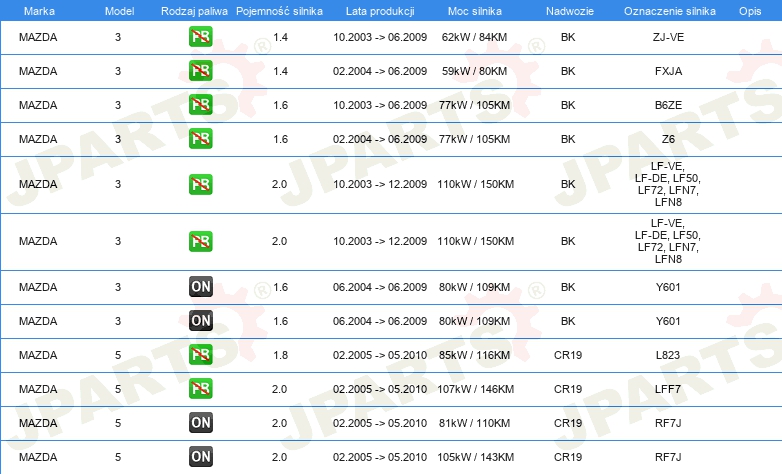Click the PB fuel icon in the L823 row
782x474 pixels.
200,355
